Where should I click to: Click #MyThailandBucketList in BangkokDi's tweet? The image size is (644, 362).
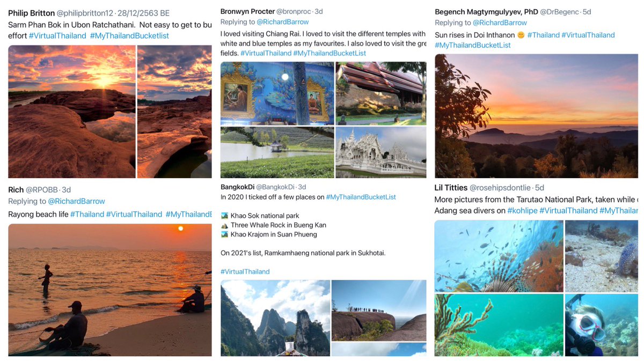click(x=361, y=197)
